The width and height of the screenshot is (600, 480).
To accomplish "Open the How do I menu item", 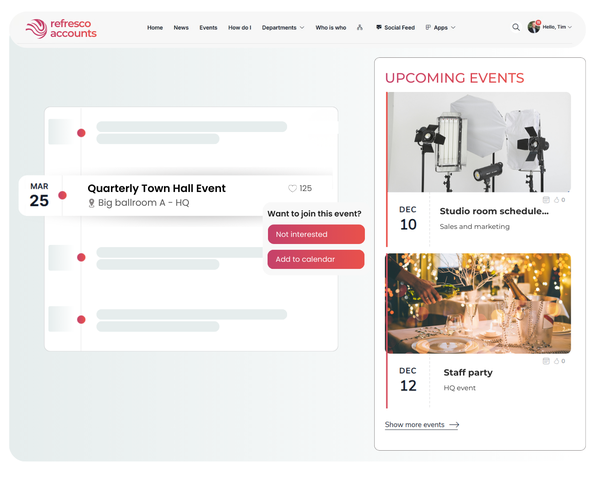I will (x=240, y=28).
